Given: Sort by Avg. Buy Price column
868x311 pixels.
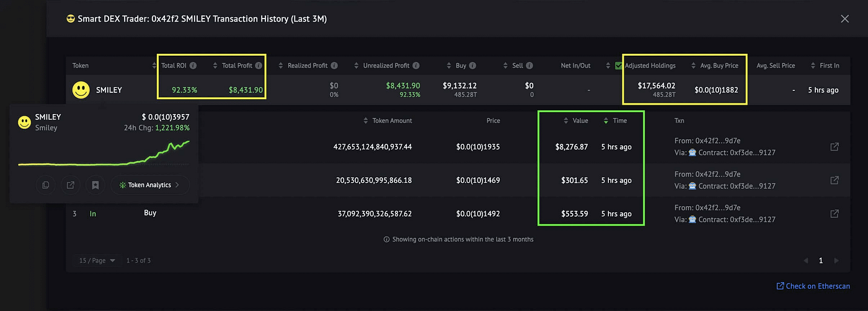Looking at the screenshot, I should click(694, 66).
